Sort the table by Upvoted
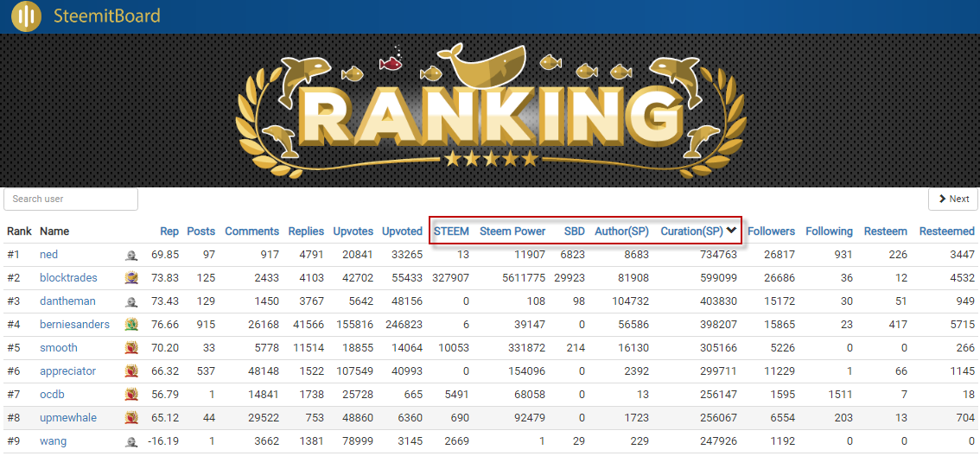The image size is (980, 456). click(403, 231)
